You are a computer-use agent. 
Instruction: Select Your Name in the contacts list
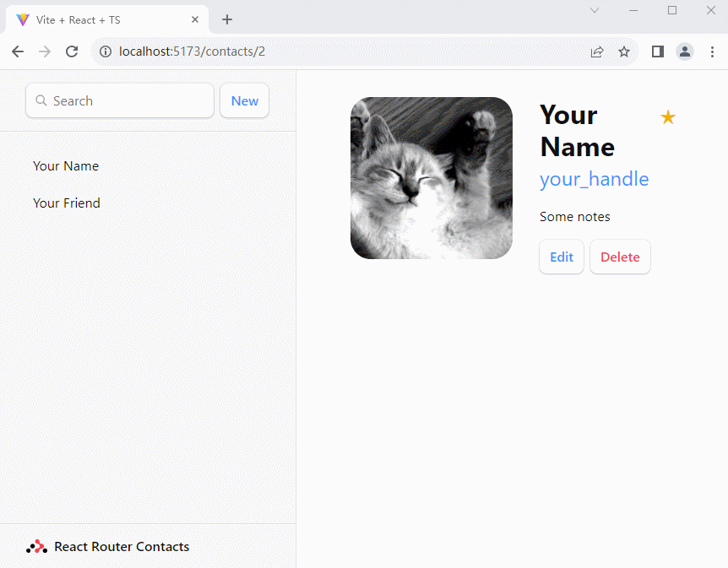[x=66, y=166]
